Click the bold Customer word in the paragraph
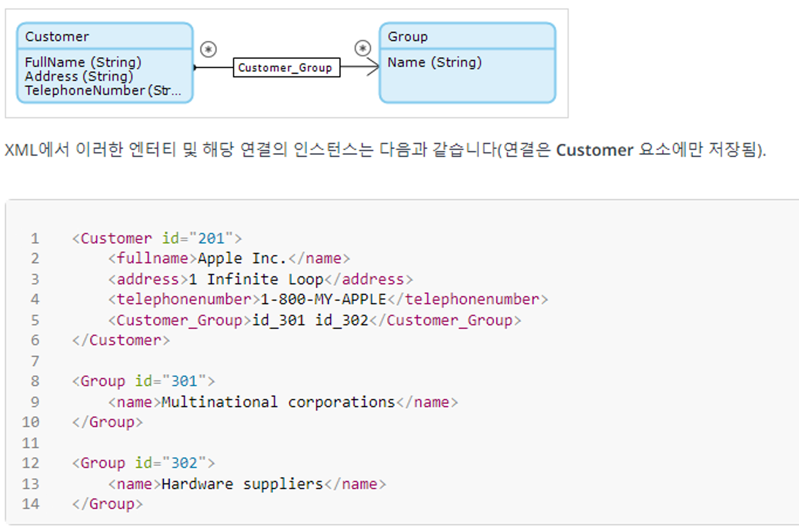Viewport: 799px width, 532px height. (x=594, y=150)
